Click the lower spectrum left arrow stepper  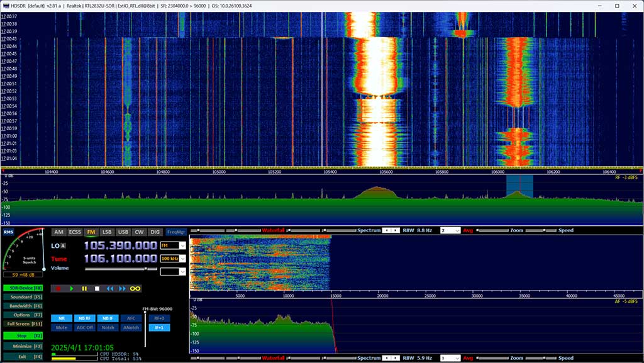tap(387, 358)
